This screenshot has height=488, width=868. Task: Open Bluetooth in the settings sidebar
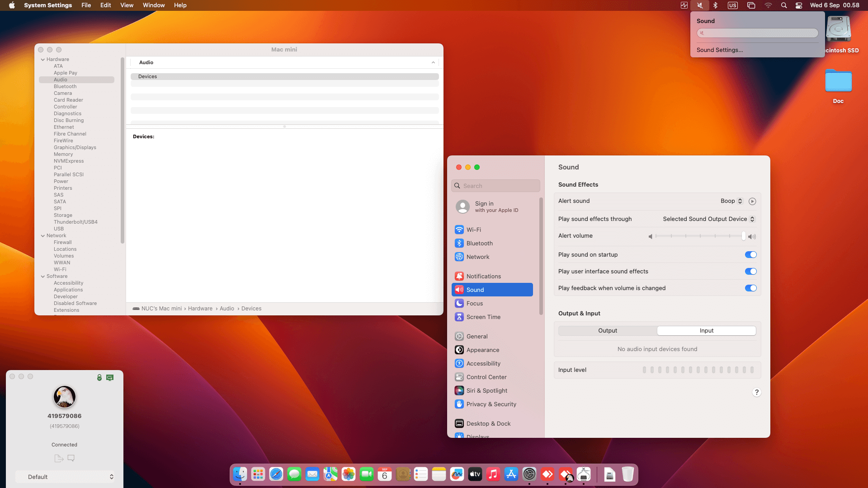tap(479, 243)
